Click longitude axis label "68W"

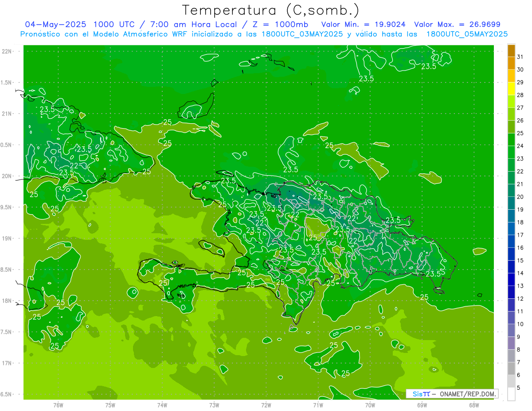click(474, 405)
